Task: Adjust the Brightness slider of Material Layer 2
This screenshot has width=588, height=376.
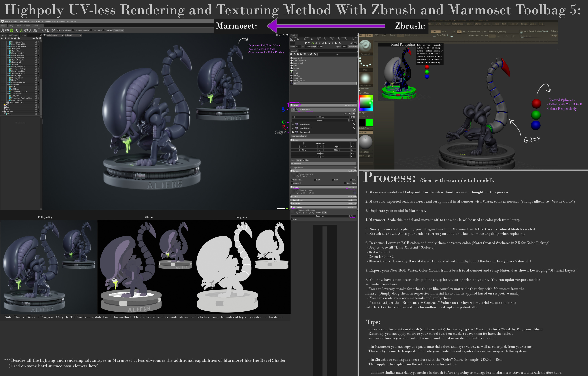Action: point(320,117)
